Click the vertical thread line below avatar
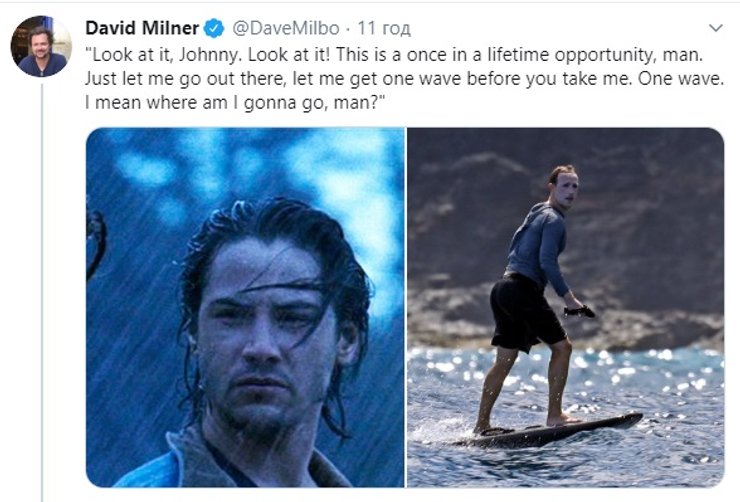 42,293
